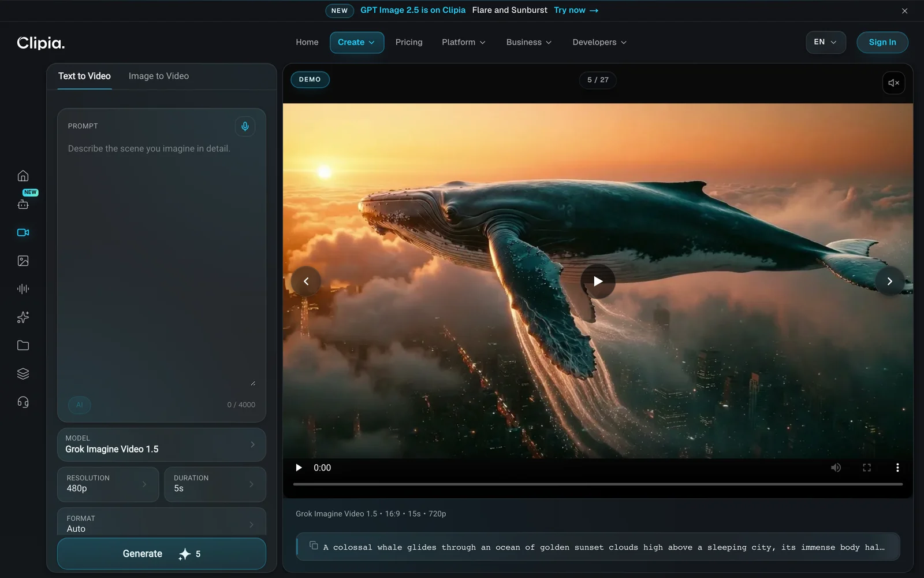
Task: Change the Resolution 480p setting
Action: 108,484
